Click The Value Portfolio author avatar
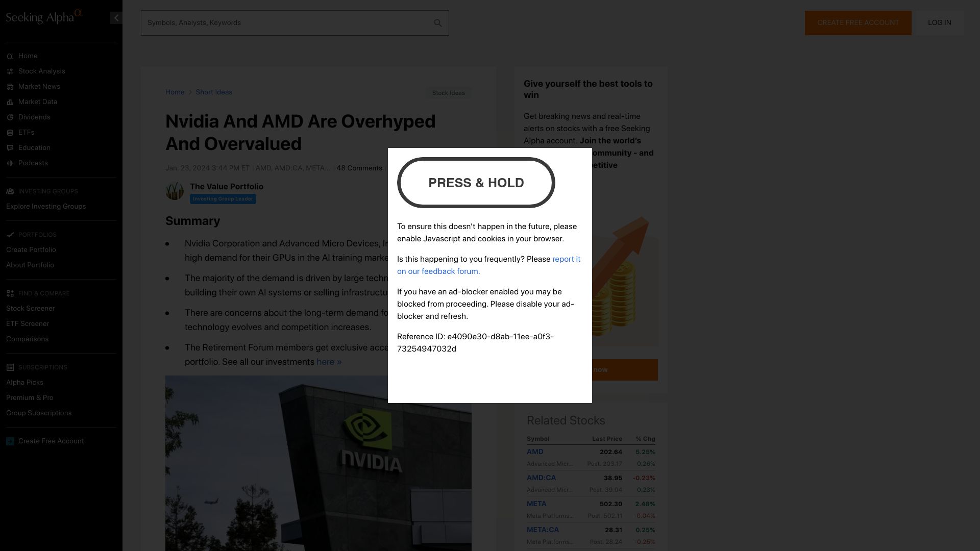The height and width of the screenshot is (551, 980). (x=175, y=191)
